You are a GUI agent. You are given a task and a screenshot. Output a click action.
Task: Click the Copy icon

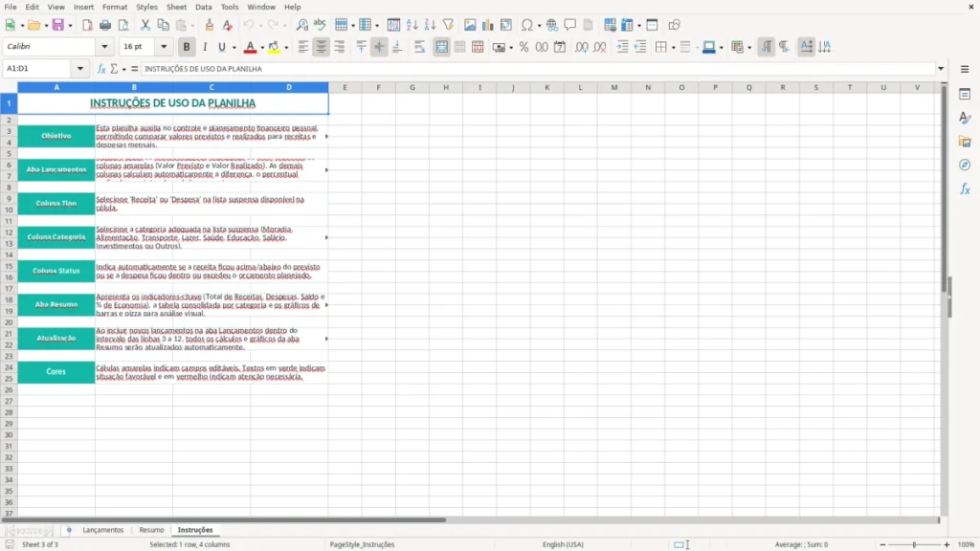coord(163,25)
